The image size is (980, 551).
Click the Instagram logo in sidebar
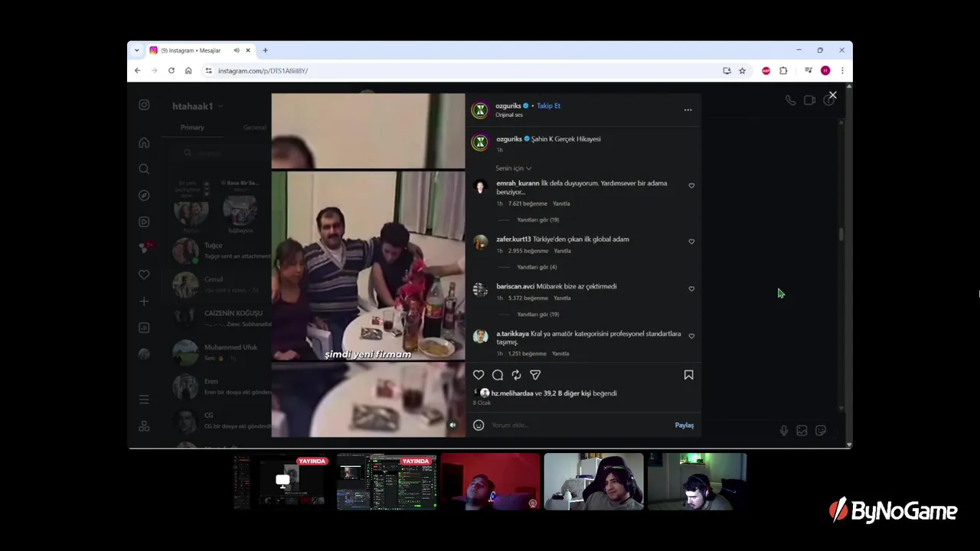point(144,105)
